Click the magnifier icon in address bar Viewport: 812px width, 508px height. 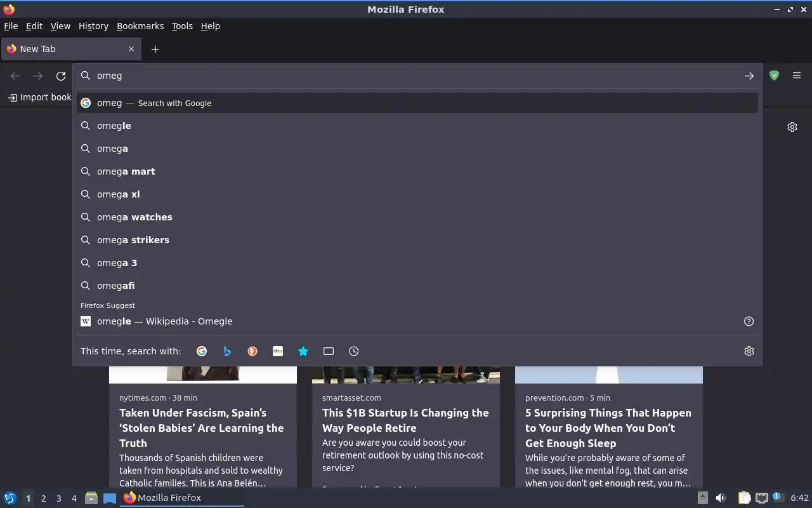point(86,76)
